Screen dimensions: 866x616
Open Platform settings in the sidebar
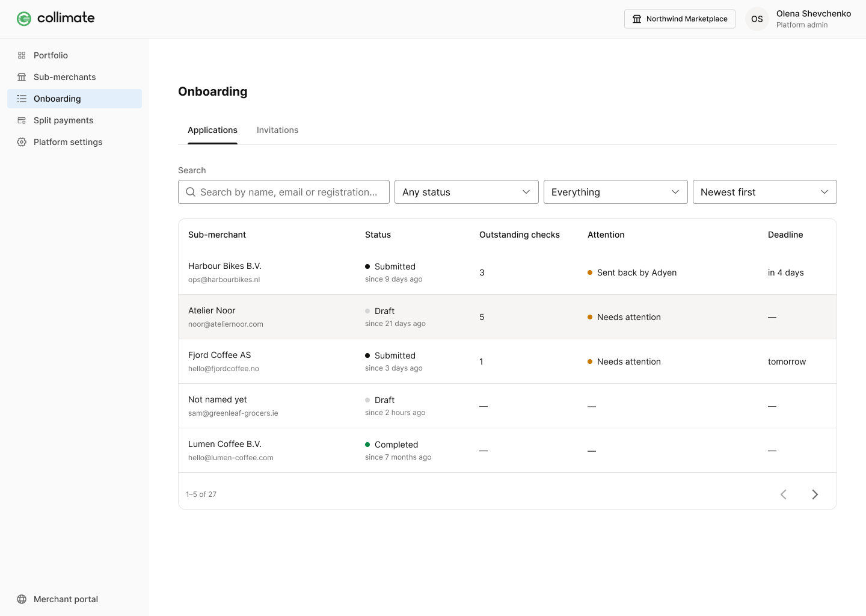pyautogui.click(x=75, y=142)
